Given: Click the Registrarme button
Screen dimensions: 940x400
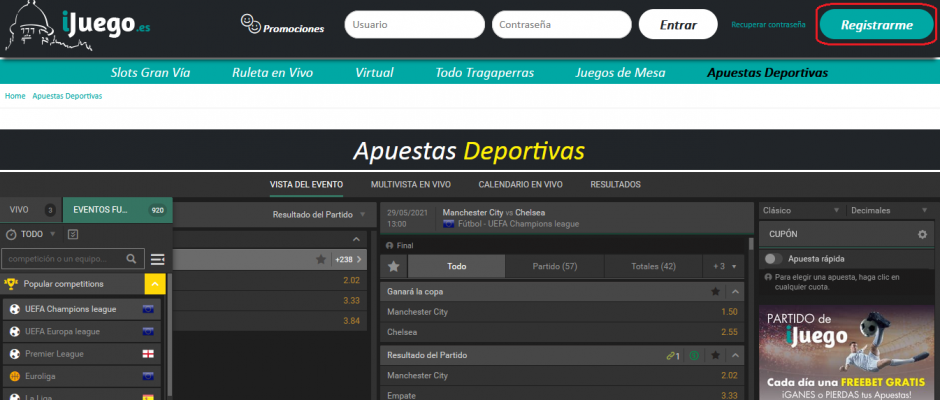Looking at the screenshot, I should coord(876,25).
